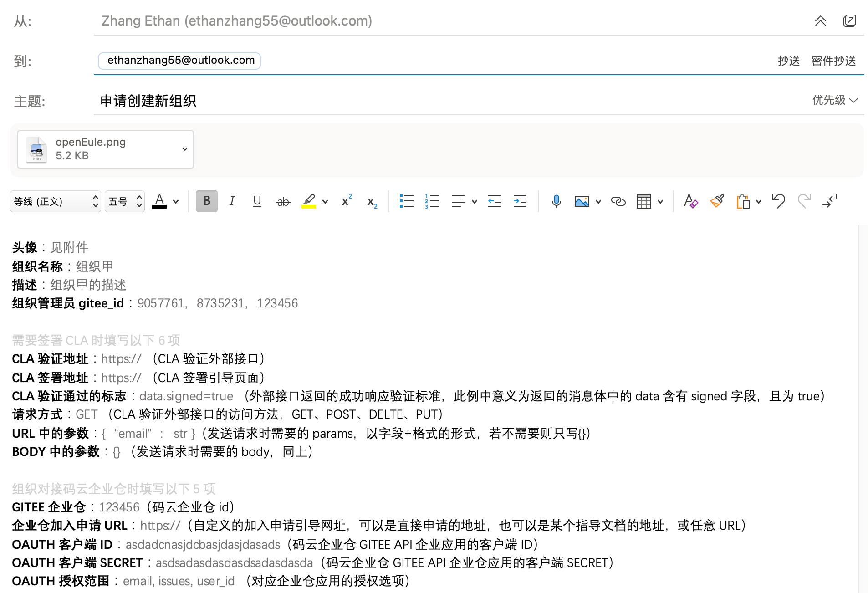The height and width of the screenshot is (593, 868).
Task: Insert a bulleted list
Action: coord(406,201)
